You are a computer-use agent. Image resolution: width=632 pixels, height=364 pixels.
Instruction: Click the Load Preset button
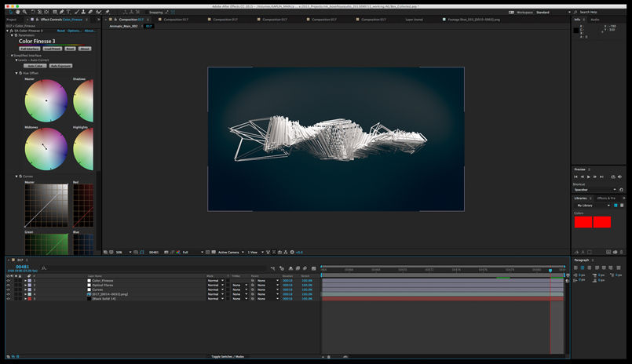53,49
